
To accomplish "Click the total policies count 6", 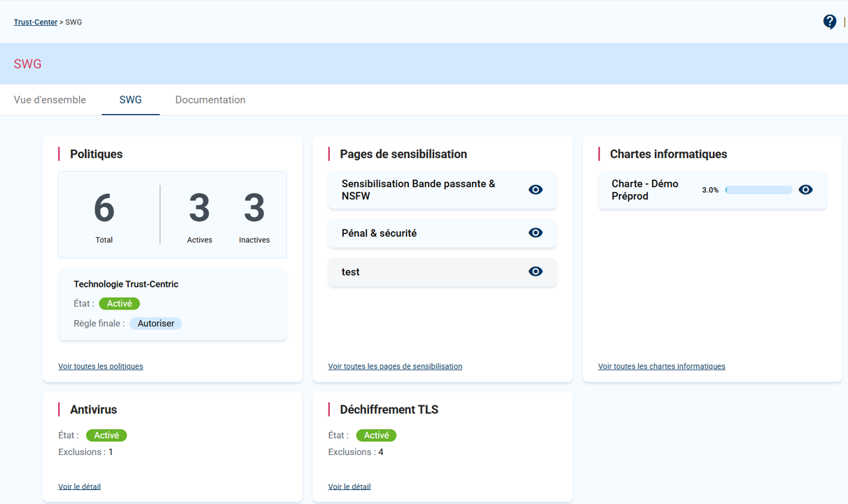I will pyautogui.click(x=104, y=209).
